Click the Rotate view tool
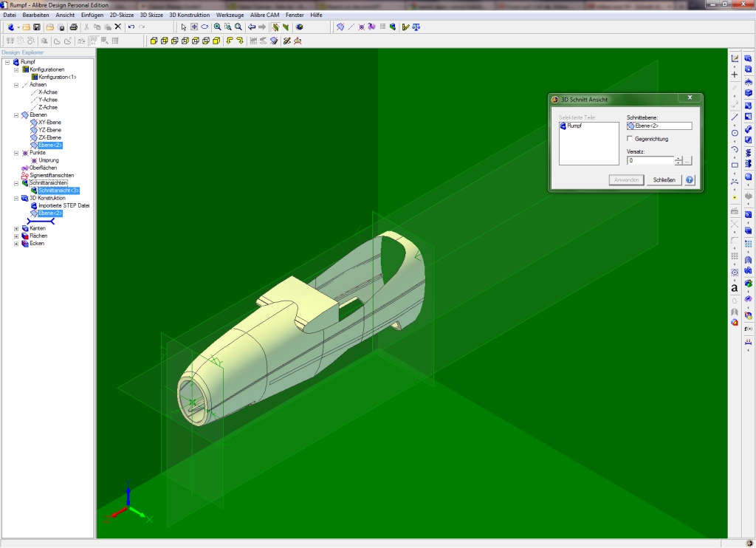 click(205, 27)
